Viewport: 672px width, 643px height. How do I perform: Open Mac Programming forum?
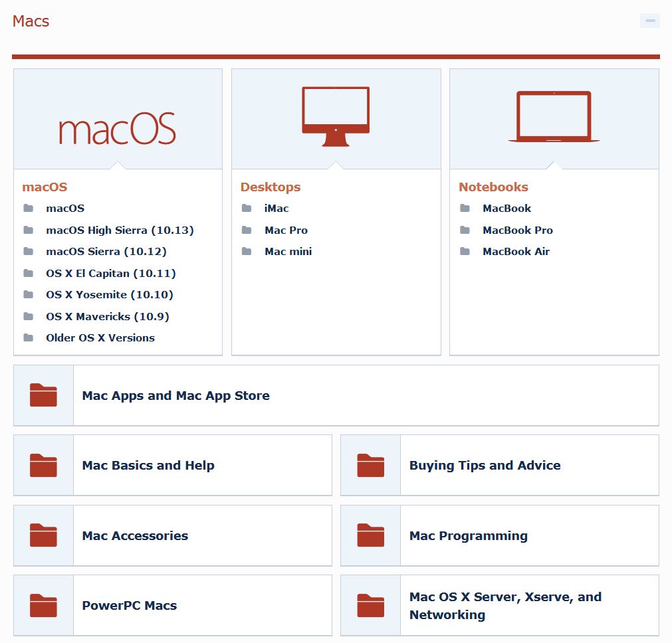(469, 536)
